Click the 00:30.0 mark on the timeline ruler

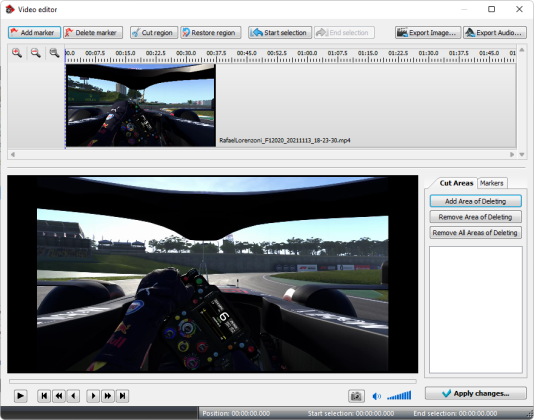186,53
